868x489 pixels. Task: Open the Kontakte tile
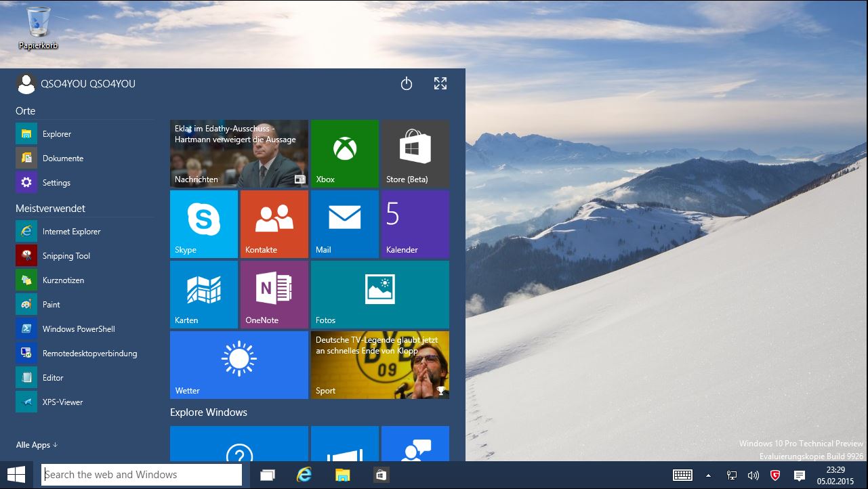(274, 224)
